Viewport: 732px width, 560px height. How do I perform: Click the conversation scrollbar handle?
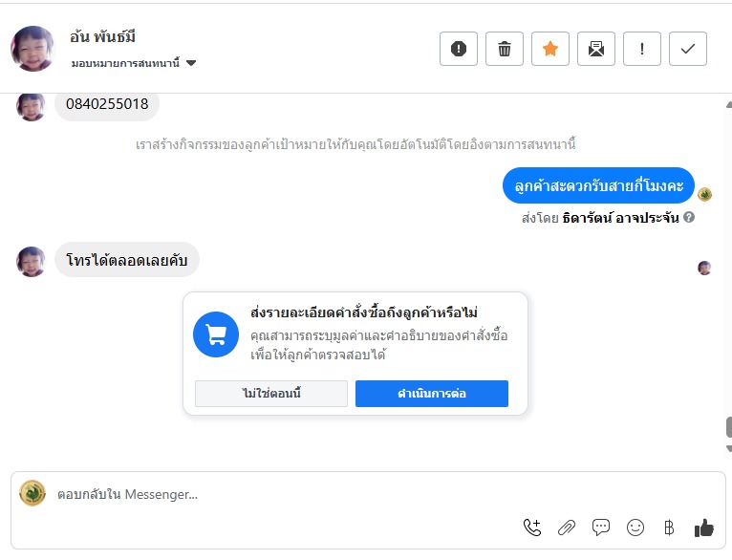click(728, 426)
